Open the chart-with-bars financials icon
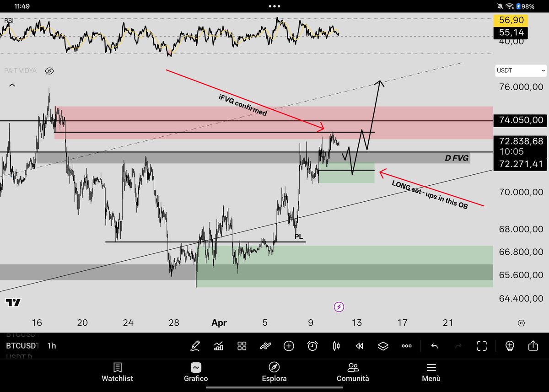This screenshot has width=549, height=392. 219,346
